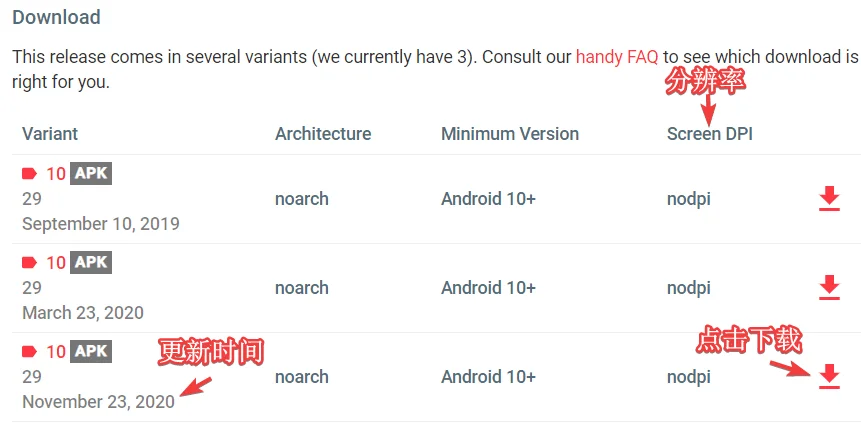Open variant 10 link dated November 23, 2020
This screenshot has height=428, width=861.
(56, 352)
